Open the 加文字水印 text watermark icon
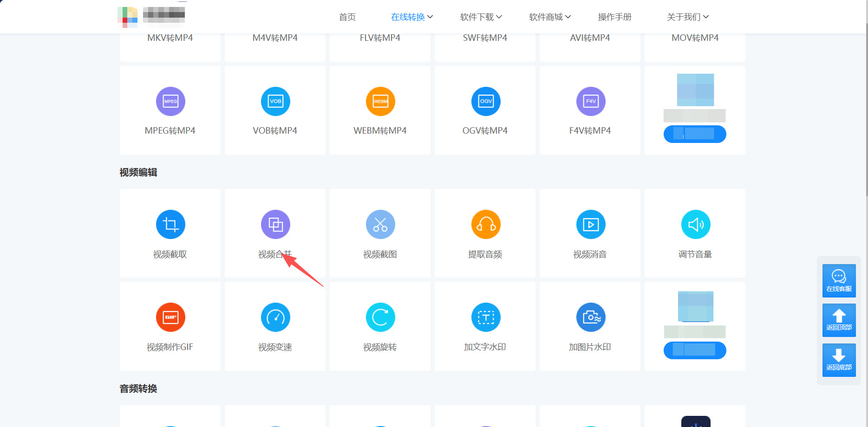The width and height of the screenshot is (868, 427). point(486,317)
